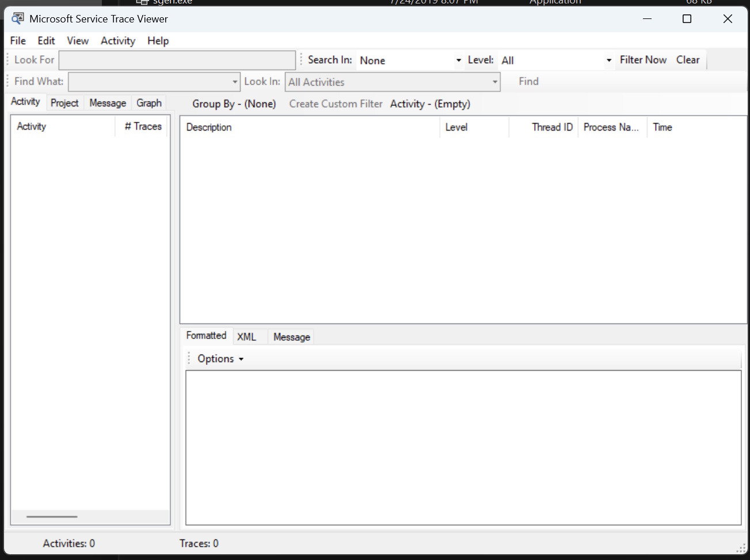Screen dimensions: 750x560
Task: Switch to the Project tab
Action: coord(64,103)
